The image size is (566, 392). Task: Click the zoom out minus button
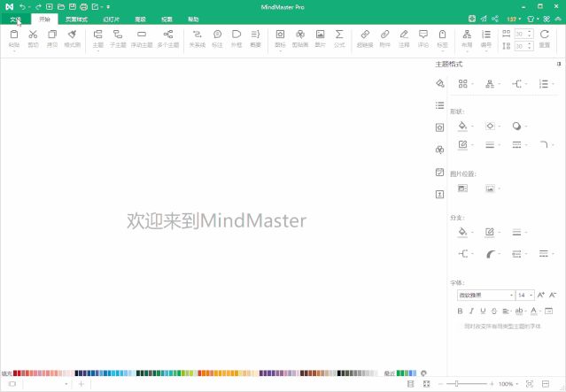440,384
